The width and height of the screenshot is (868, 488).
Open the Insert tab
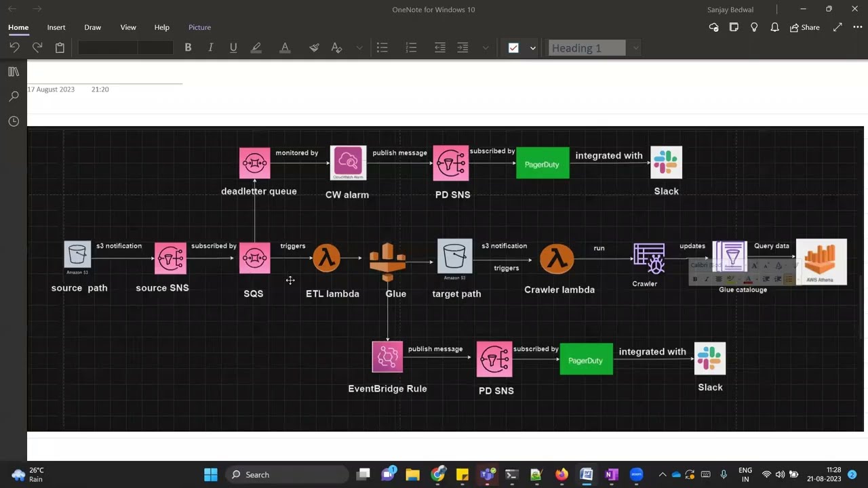click(56, 27)
